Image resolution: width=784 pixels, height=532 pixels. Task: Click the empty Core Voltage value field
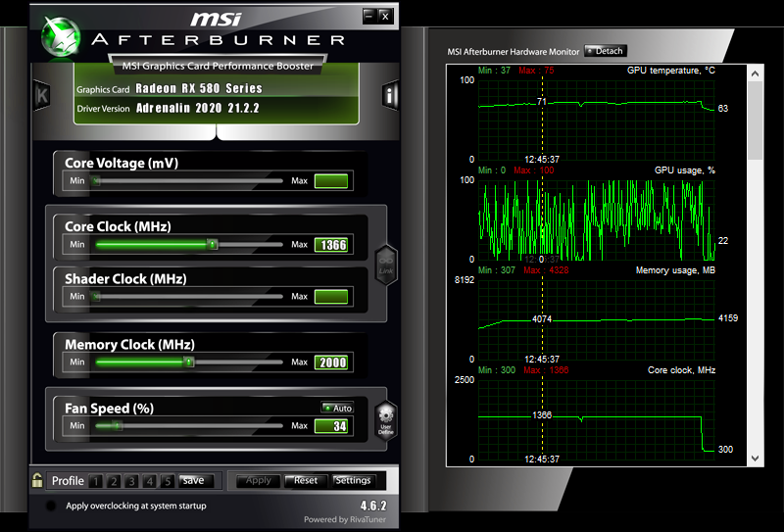[x=331, y=181]
